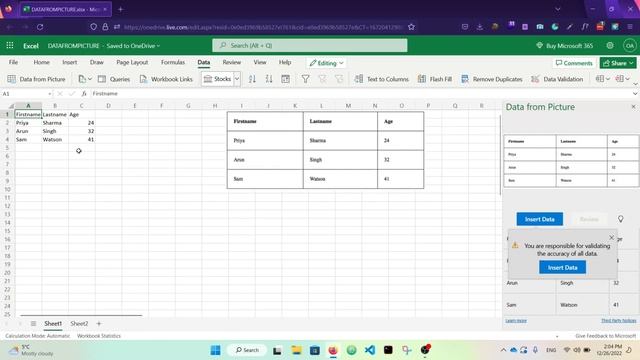Open the Ungroup outline dropdown
Image resolution: width=640 pixels, height=360 pixels.
point(622,79)
